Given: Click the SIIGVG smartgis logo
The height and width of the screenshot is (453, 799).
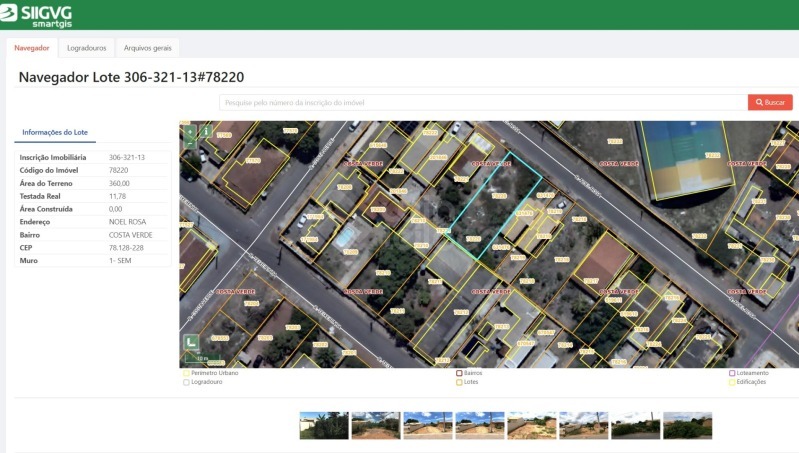Looking at the screenshot, I should click(x=36, y=15).
